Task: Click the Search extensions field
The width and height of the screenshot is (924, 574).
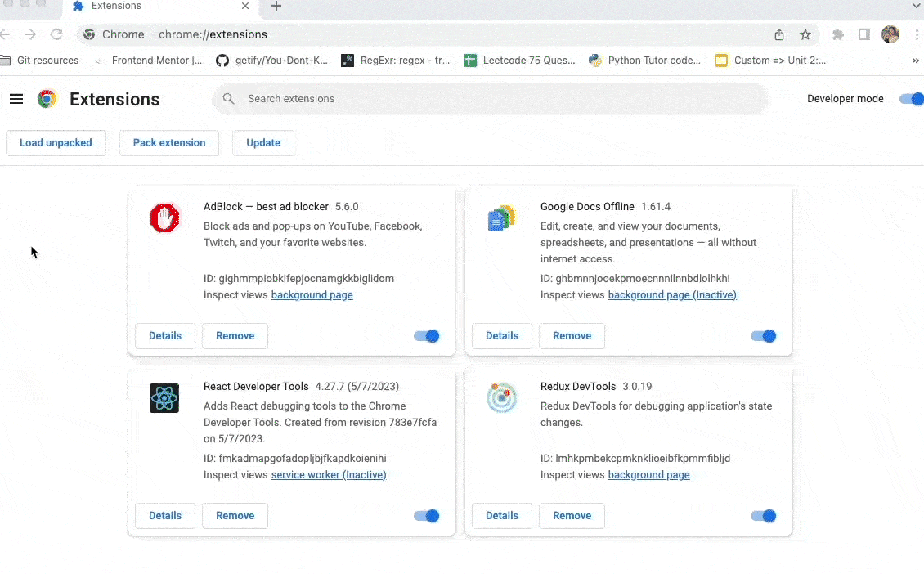Action: tap(491, 99)
